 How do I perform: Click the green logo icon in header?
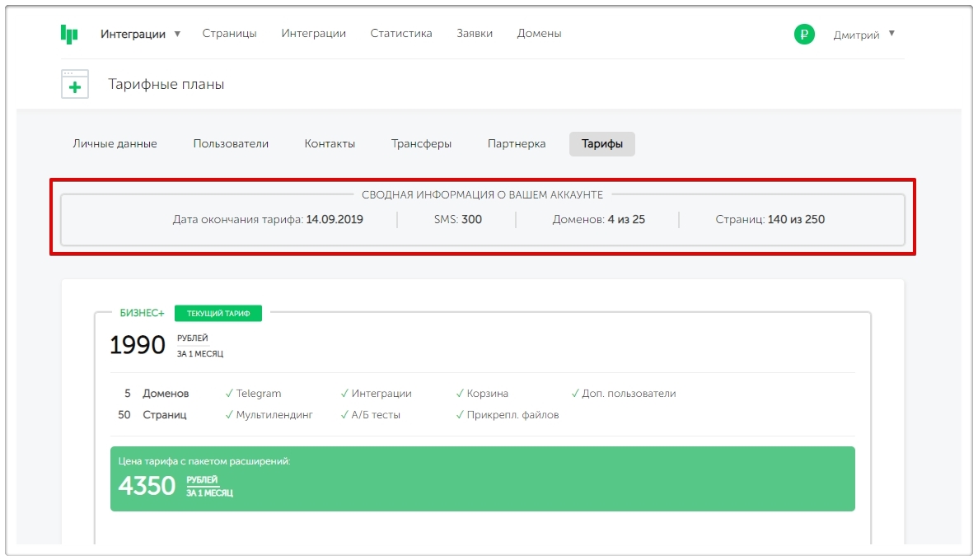coord(69,34)
